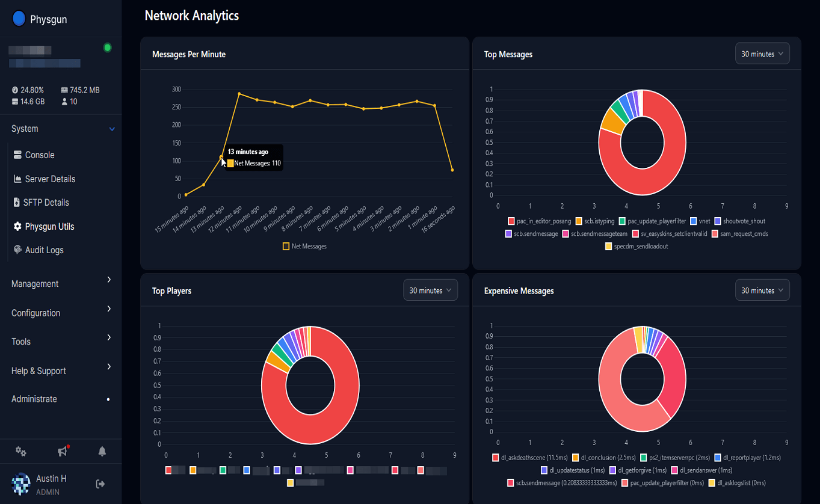
Task: Click the Physgun Utils gear icon
Action: tap(17, 227)
